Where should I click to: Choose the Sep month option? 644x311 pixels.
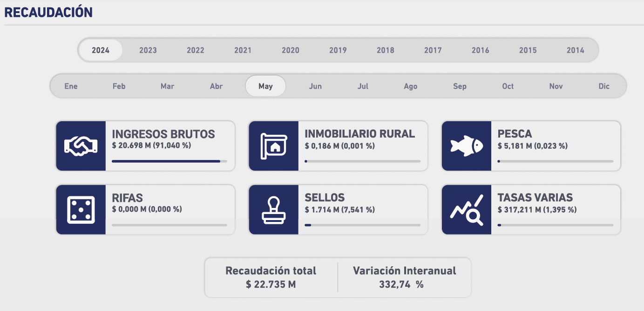click(x=460, y=86)
